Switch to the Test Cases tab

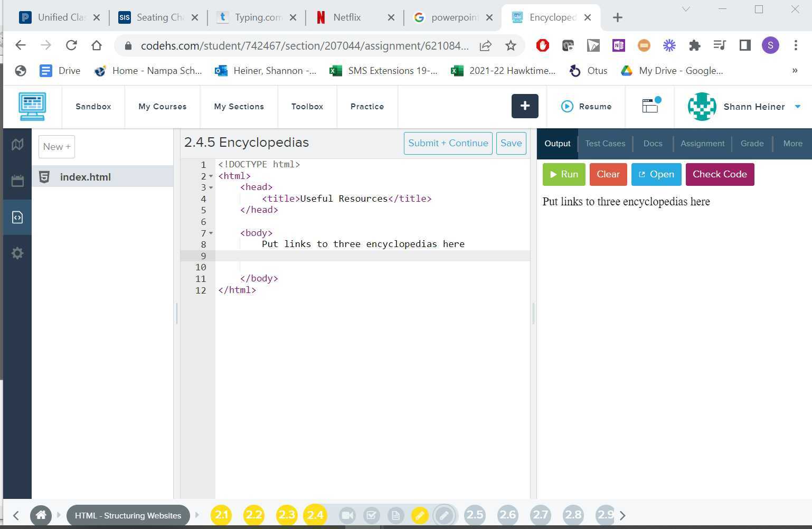(x=605, y=143)
